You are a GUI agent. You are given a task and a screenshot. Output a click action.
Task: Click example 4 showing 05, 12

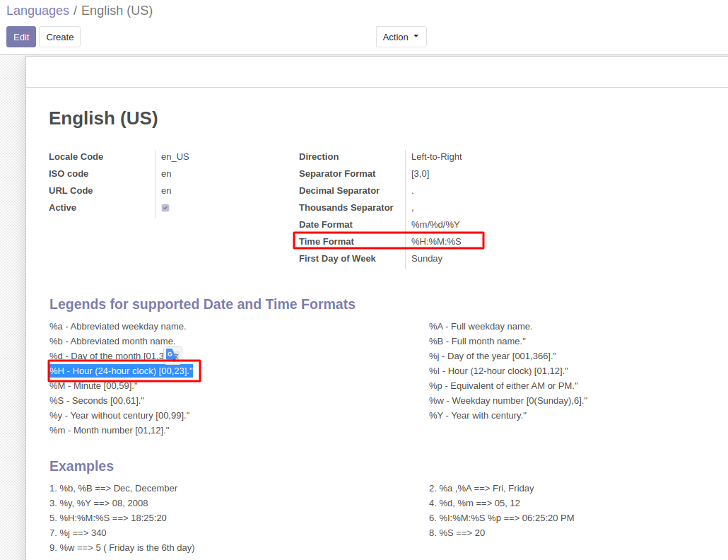[x=474, y=503]
